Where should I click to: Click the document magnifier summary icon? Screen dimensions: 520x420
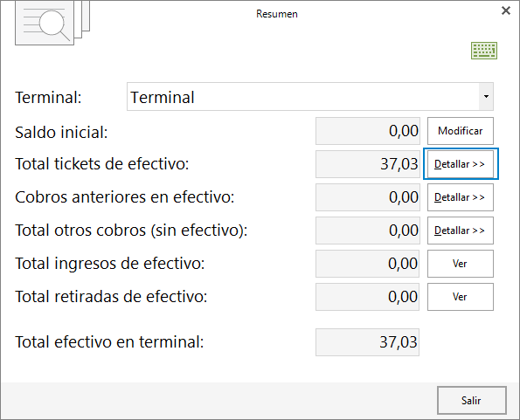point(52,23)
